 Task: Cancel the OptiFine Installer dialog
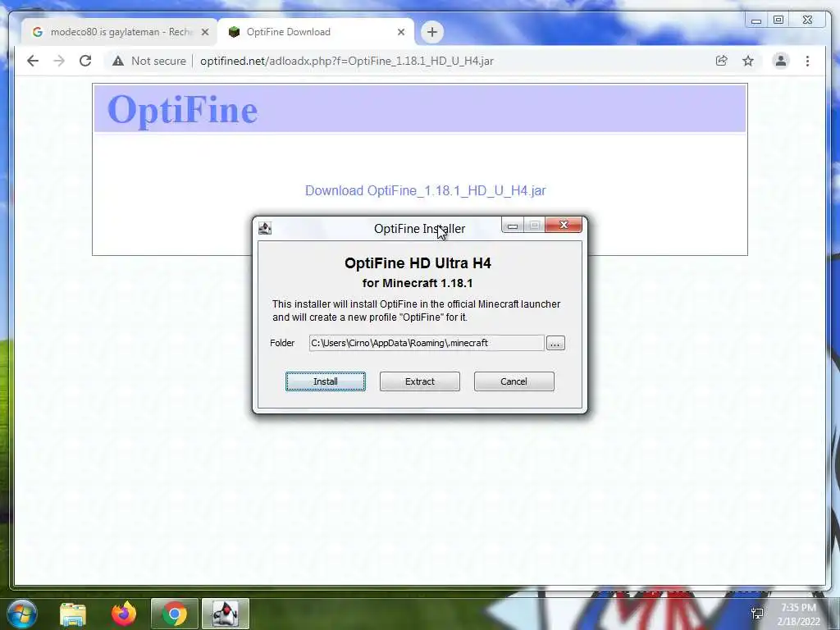click(x=514, y=381)
